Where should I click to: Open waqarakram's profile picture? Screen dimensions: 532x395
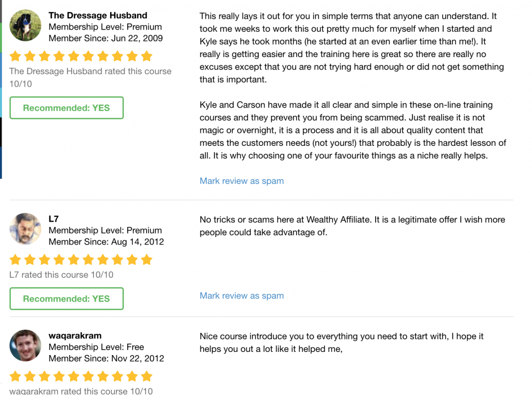click(25, 346)
